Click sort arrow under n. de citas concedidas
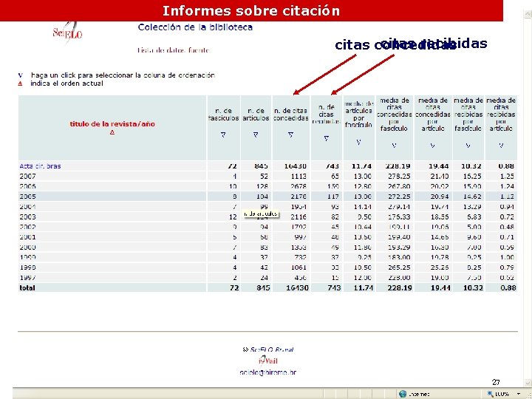Screen dimensions: 532x399 coord(291,134)
